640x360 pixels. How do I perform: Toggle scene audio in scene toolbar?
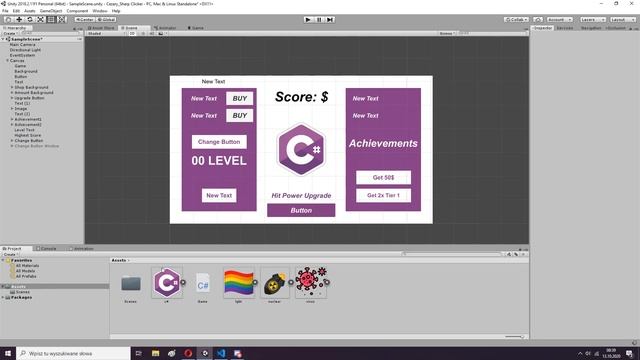(x=151, y=33)
